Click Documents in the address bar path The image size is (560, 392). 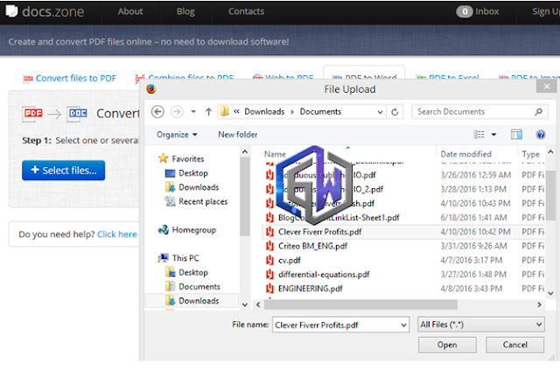320,112
